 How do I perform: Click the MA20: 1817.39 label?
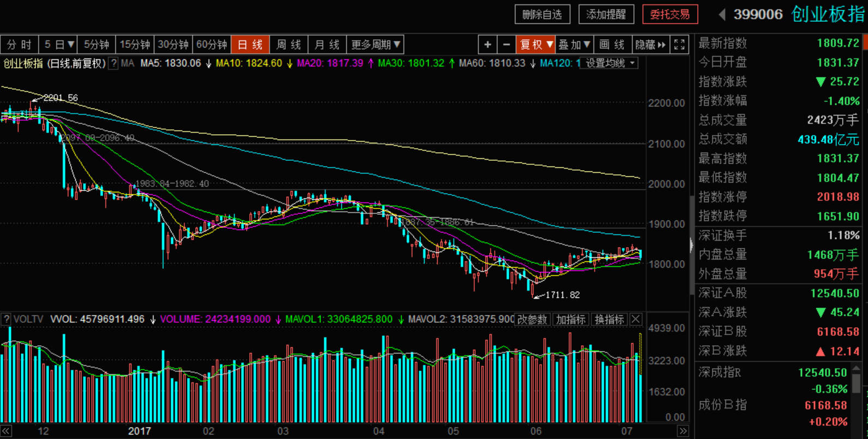330,63
